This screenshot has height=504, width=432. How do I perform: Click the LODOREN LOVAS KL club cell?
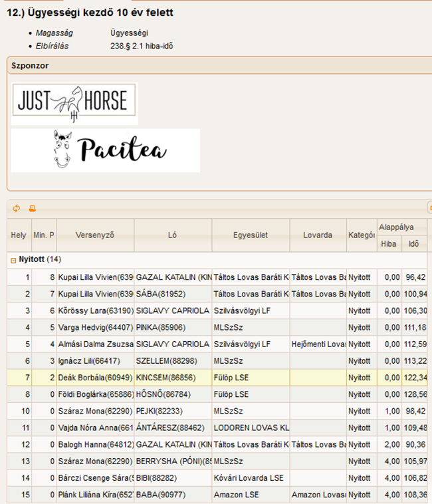pyautogui.click(x=251, y=428)
